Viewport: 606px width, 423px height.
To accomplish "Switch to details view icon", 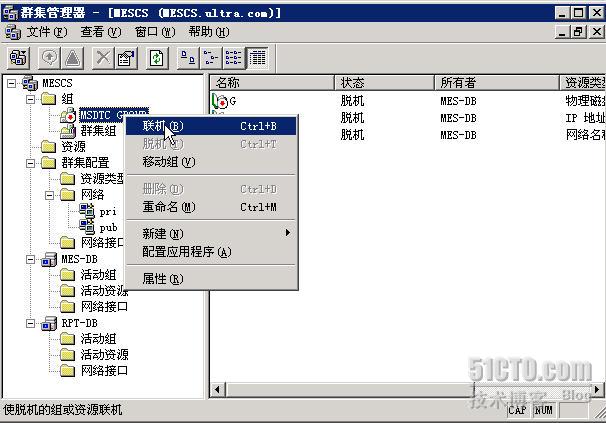I will click(257, 58).
